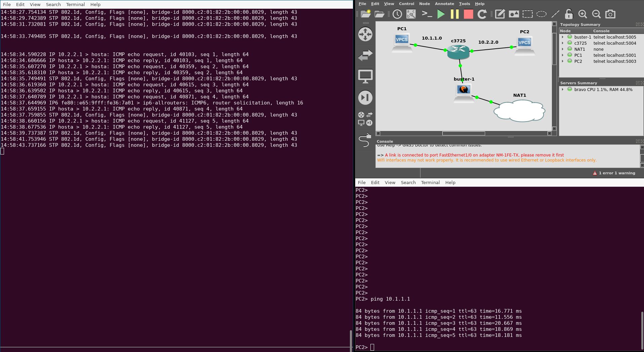
Task: Select 'telnet localhost:5003' console entry
Action: click(615, 61)
